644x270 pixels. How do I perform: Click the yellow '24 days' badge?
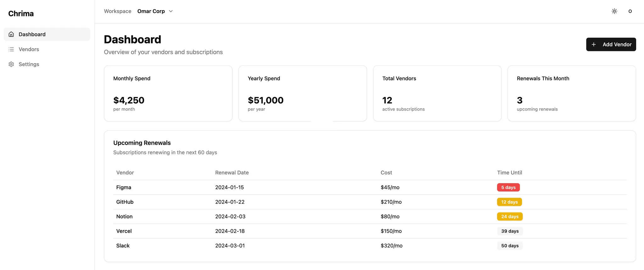510,217
